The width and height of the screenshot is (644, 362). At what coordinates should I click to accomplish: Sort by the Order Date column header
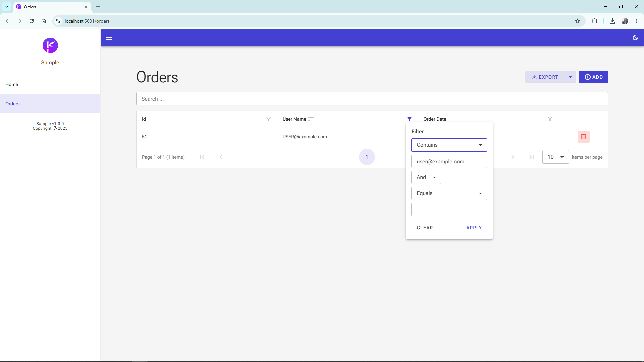pos(435,119)
